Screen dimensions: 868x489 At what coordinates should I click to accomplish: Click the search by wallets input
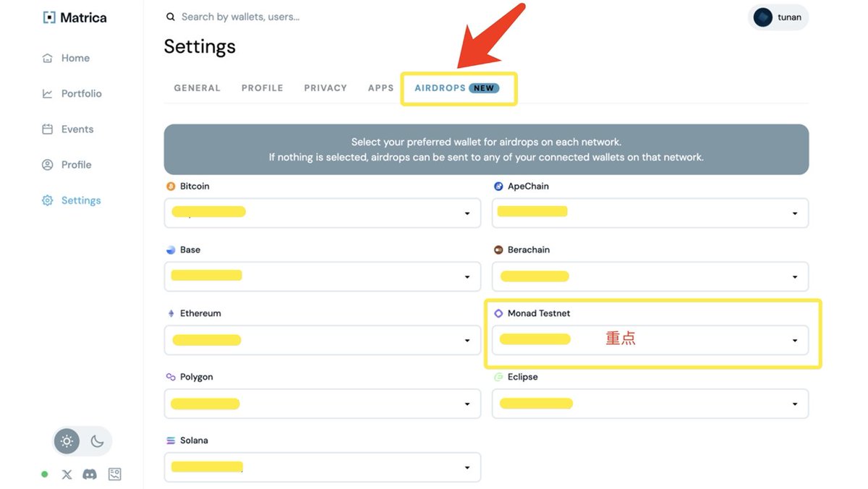[240, 17]
